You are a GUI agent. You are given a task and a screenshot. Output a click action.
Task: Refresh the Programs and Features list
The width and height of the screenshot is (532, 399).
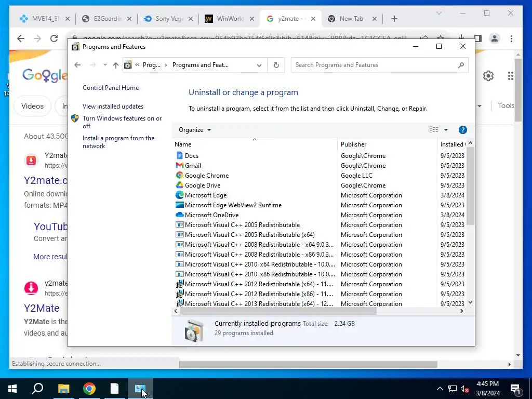pyautogui.click(x=276, y=65)
